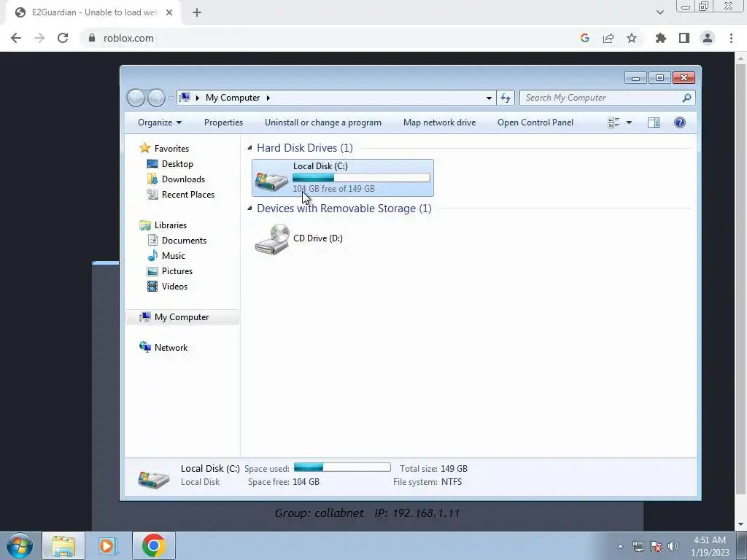Go forward in Explorer window
Image resolution: width=747 pixels, height=560 pixels.
pos(156,98)
